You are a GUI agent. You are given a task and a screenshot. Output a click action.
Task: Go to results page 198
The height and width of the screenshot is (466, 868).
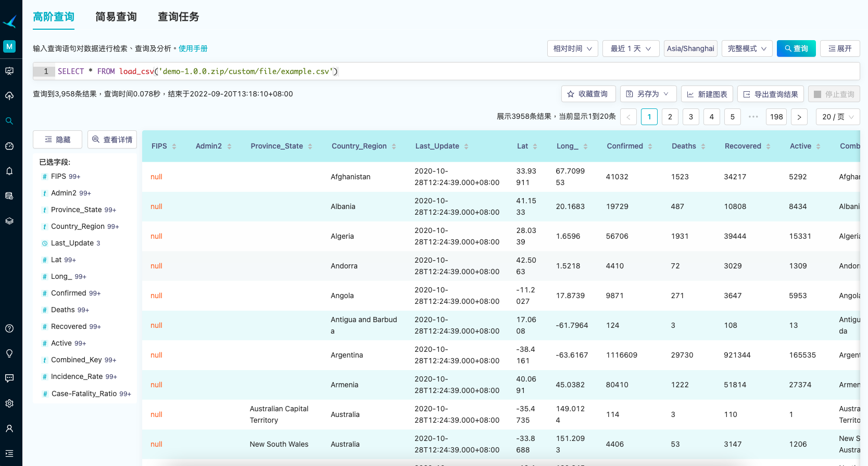click(x=776, y=117)
